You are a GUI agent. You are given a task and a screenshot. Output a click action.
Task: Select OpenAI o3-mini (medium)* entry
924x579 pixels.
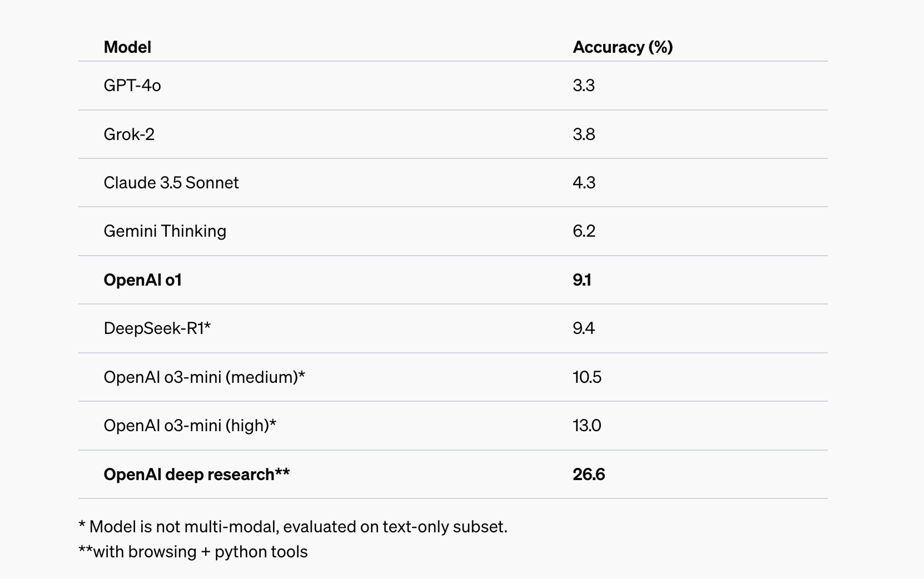[x=205, y=377]
